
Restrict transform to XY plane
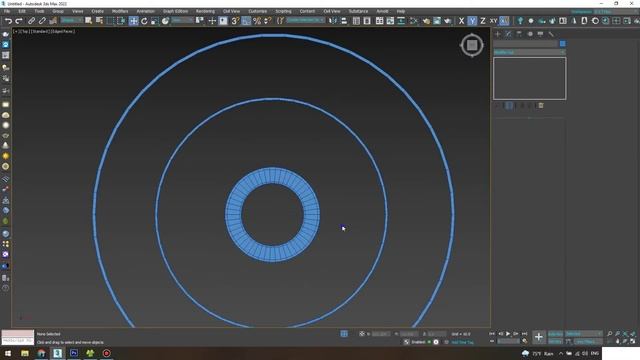493,21
